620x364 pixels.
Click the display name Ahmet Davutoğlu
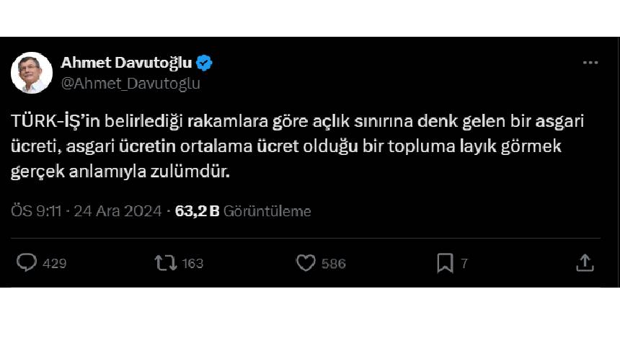tap(126, 63)
